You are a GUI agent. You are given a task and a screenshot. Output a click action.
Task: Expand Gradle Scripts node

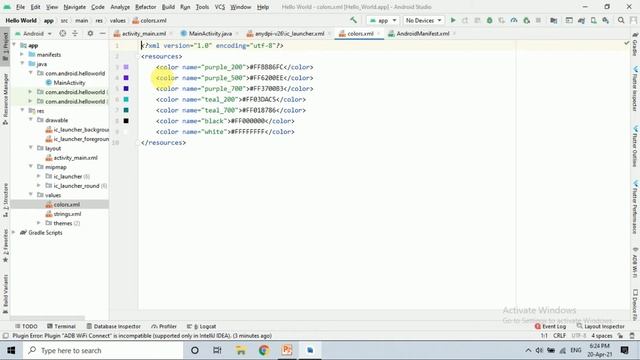14,233
